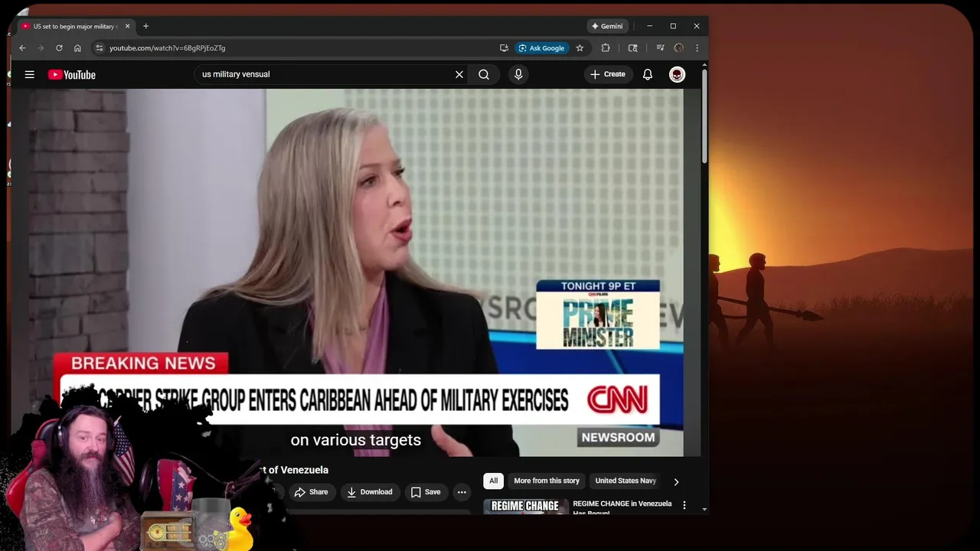Show more filter chips arrow
The height and width of the screenshot is (551, 980).
[x=676, y=481]
